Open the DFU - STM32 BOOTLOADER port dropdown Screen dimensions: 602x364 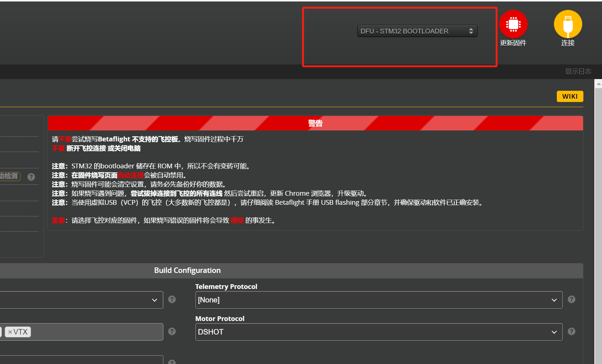(x=417, y=31)
